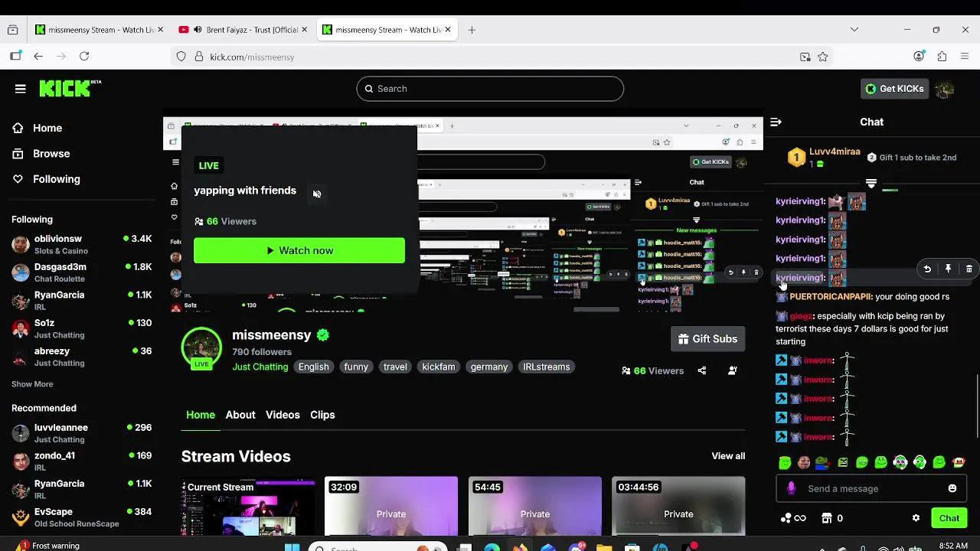Open the Firefox workspaces icon at far left of tab bar
The height and width of the screenshot is (551, 980).
point(13,30)
